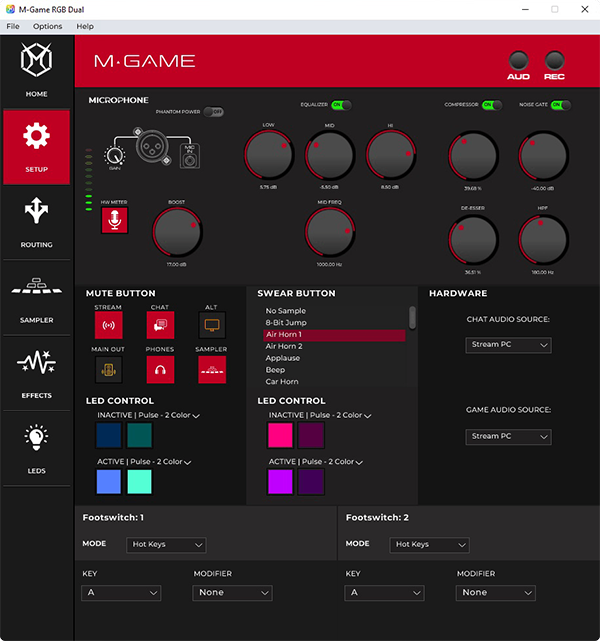Toggle the Compressor switch off
600x641 pixels.
pyautogui.click(x=492, y=105)
